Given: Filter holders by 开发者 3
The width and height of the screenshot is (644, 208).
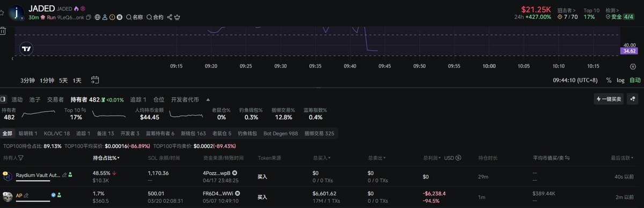Looking at the screenshot, I should [x=130, y=133].
